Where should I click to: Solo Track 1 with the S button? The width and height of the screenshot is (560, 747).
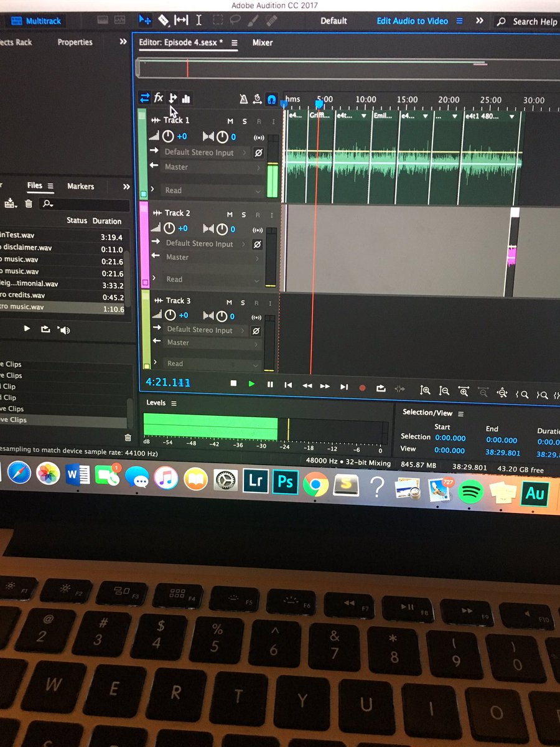tap(245, 122)
